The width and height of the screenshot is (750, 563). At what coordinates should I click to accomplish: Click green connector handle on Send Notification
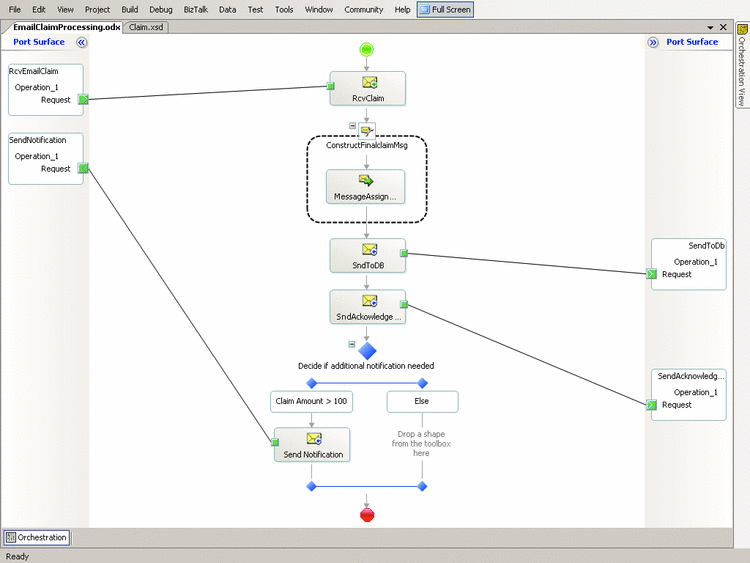click(275, 442)
